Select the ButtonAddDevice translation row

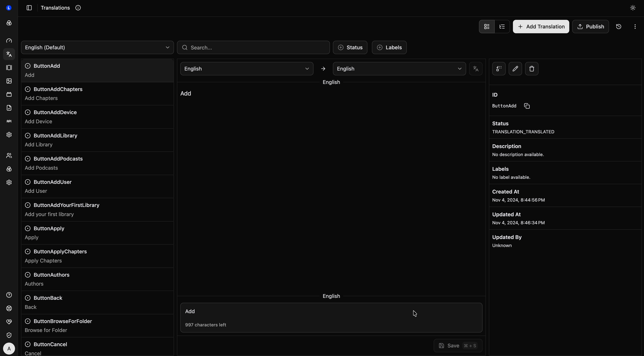[97, 117]
